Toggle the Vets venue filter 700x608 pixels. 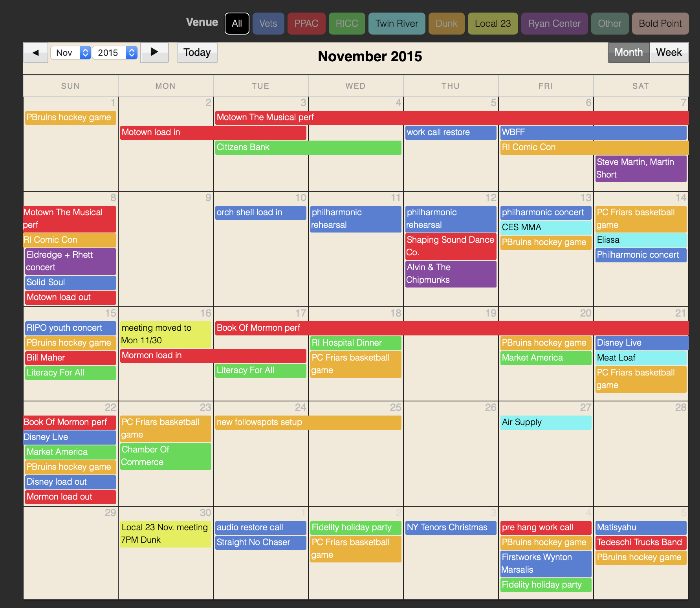click(268, 24)
